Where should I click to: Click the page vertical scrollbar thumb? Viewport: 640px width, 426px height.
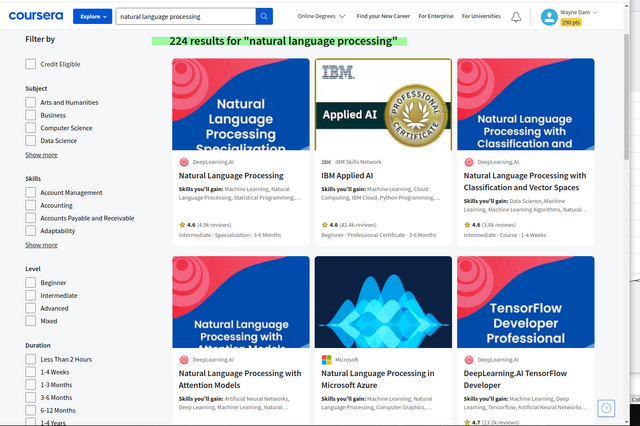tap(627, 97)
